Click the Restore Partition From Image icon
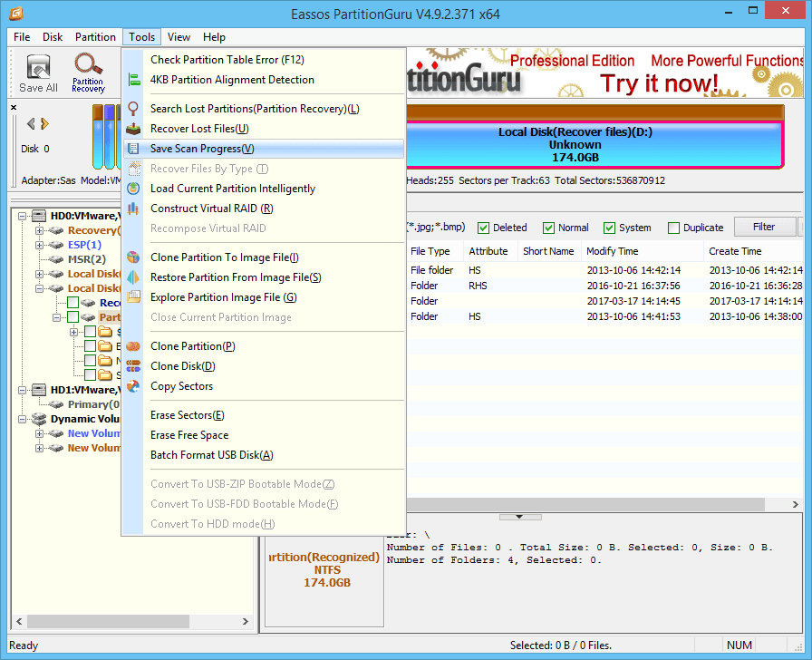The width and height of the screenshot is (812, 660). [x=133, y=277]
